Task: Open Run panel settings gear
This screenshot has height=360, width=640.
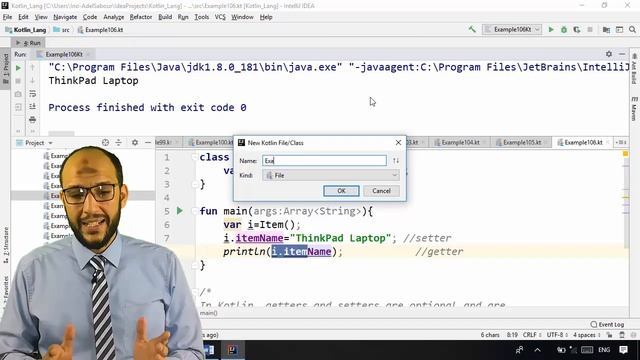Action: coord(609,54)
